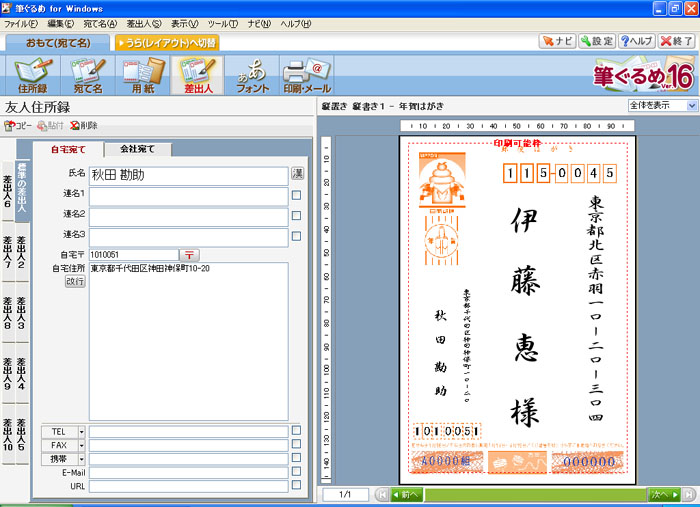Click the 漢 kanji button beside 氏名
This screenshot has height=507, width=700.
click(x=297, y=174)
